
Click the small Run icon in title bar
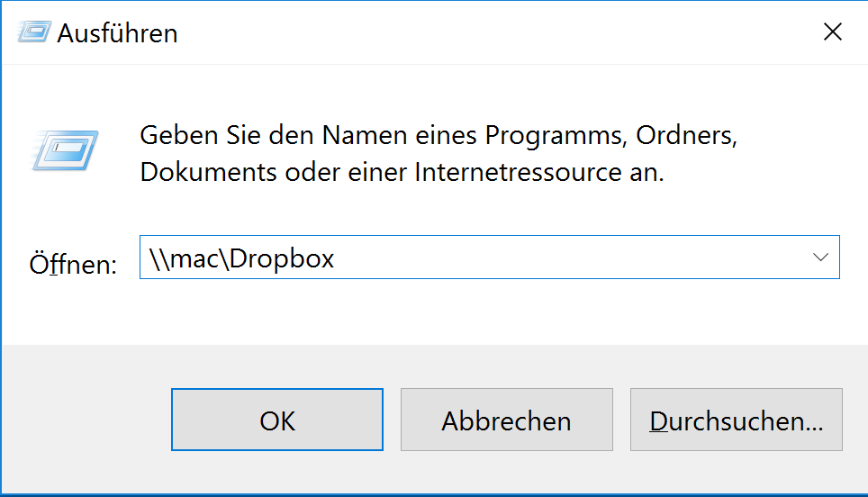click(x=34, y=32)
